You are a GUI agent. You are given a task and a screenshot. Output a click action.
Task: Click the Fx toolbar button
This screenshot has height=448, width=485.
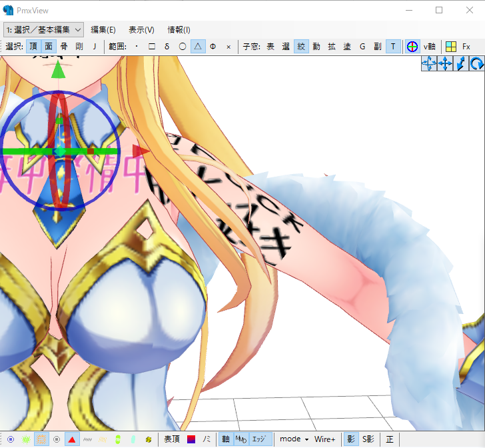466,47
